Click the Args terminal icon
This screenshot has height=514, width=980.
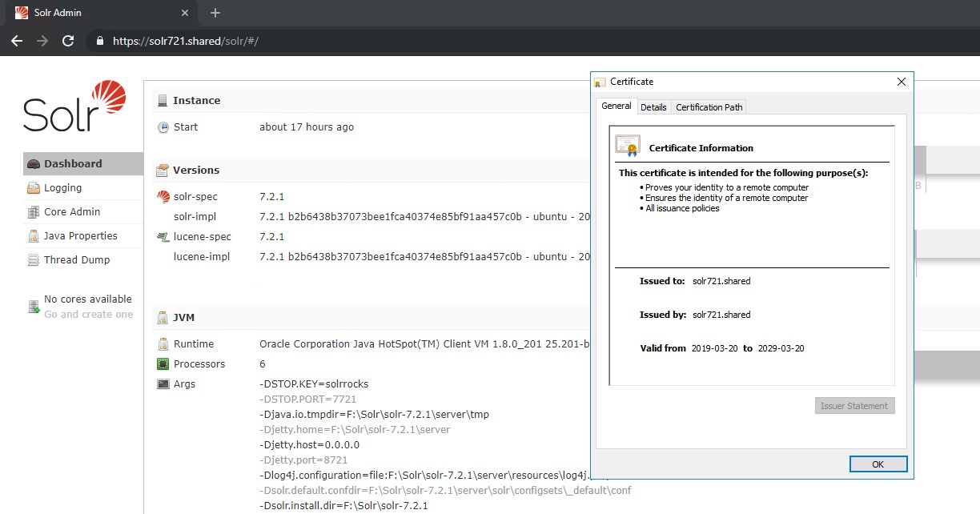[x=163, y=384]
